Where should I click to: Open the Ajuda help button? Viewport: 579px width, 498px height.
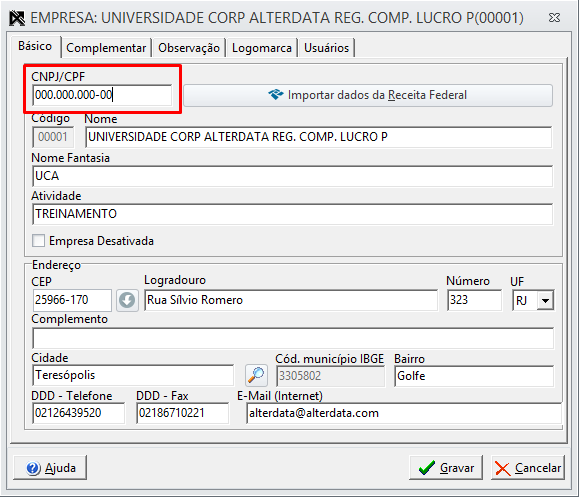point(50,468)
